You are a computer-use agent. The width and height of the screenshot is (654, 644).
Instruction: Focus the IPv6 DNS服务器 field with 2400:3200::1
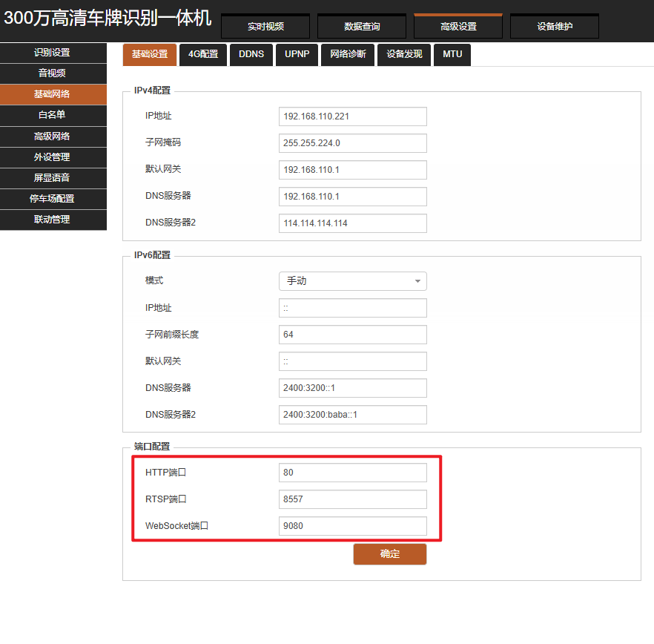tap(353, 388)
